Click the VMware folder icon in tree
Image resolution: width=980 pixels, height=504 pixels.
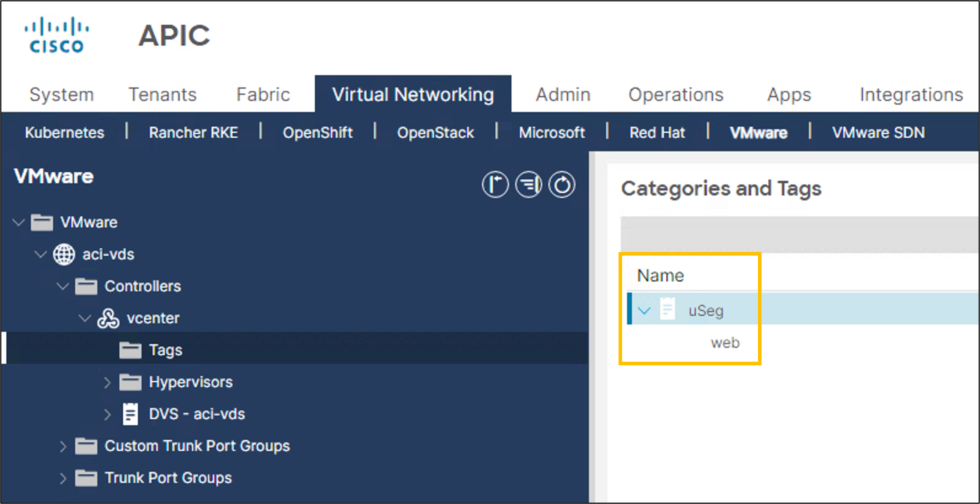tap(42, 222)
